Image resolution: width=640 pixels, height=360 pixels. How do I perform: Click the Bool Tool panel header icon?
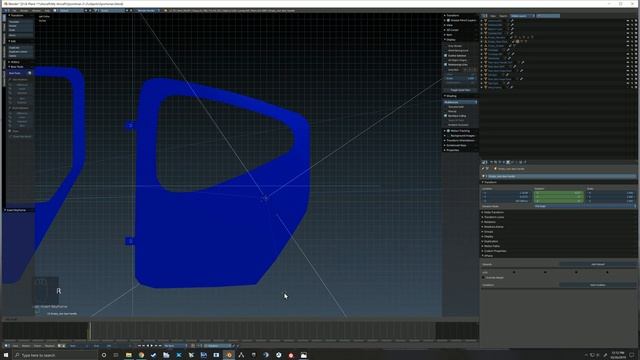click(x=29, y=73)
